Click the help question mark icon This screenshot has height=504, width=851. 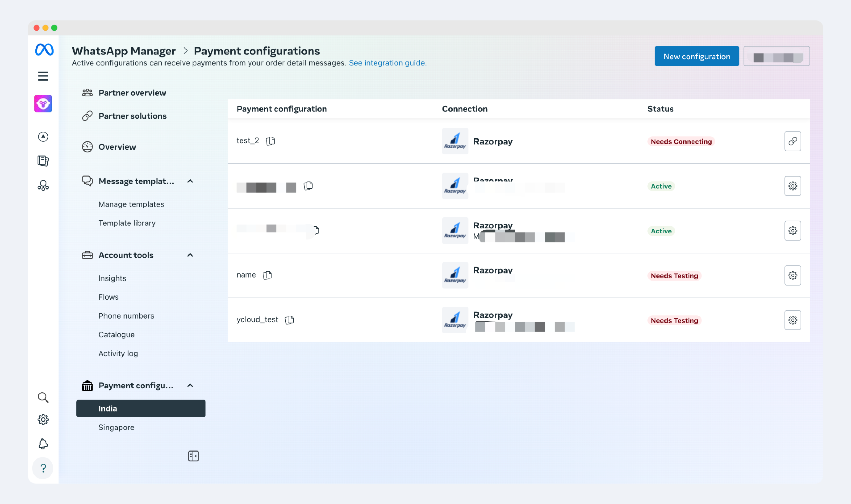coord(43,468)
